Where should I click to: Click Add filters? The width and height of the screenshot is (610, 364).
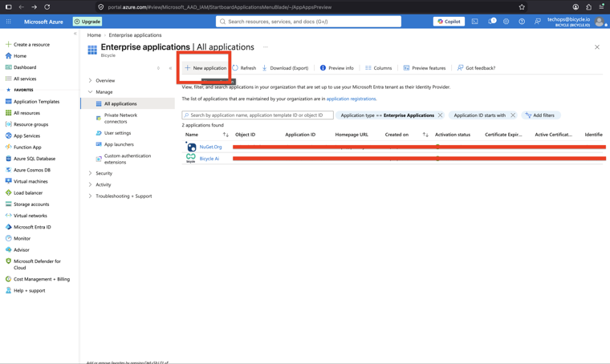coord(540,115)
